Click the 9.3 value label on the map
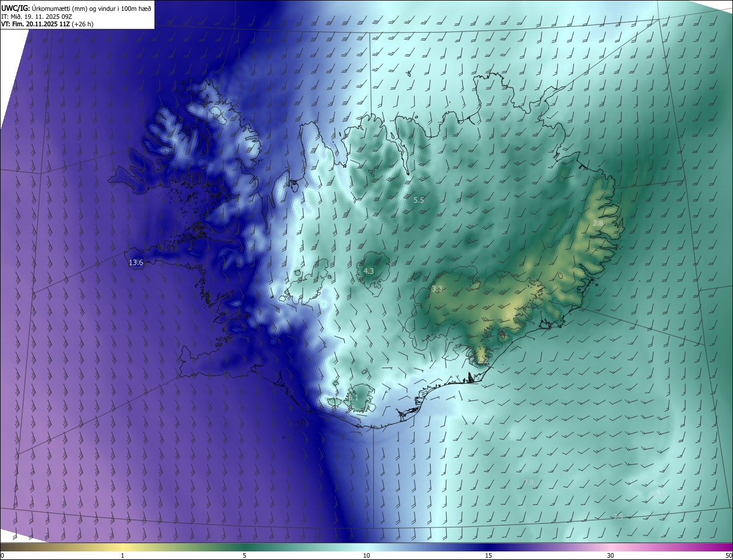Viewport: 733px width, 560px height. (657, 493)
